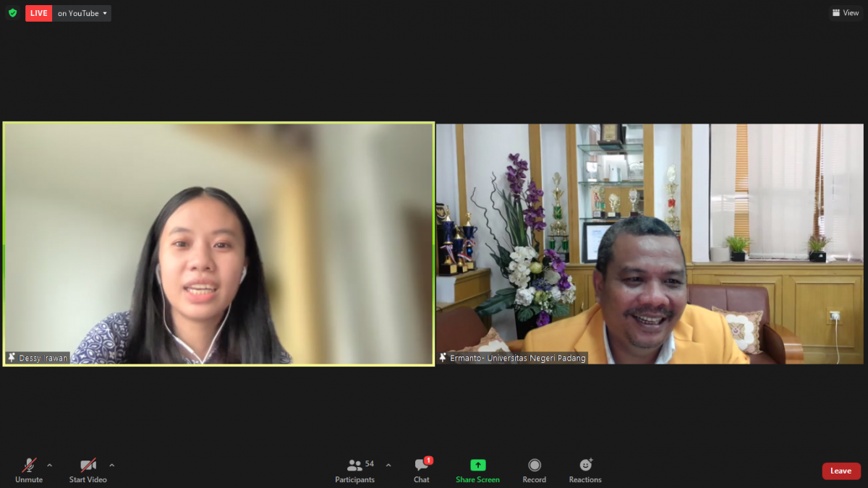Open the Chat panel
Viewport: 868px width, 488px height.
click(422, 471)
